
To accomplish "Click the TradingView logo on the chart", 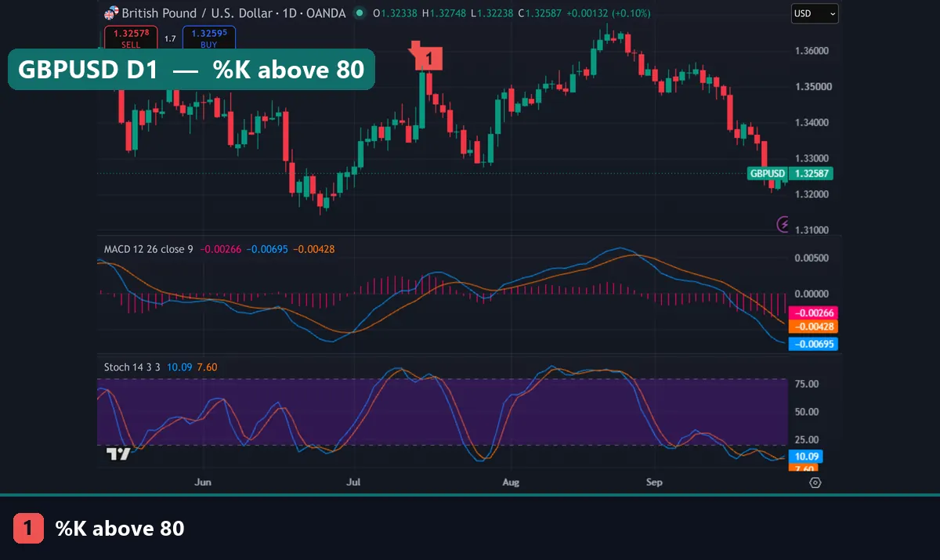I will click(118, 453).
